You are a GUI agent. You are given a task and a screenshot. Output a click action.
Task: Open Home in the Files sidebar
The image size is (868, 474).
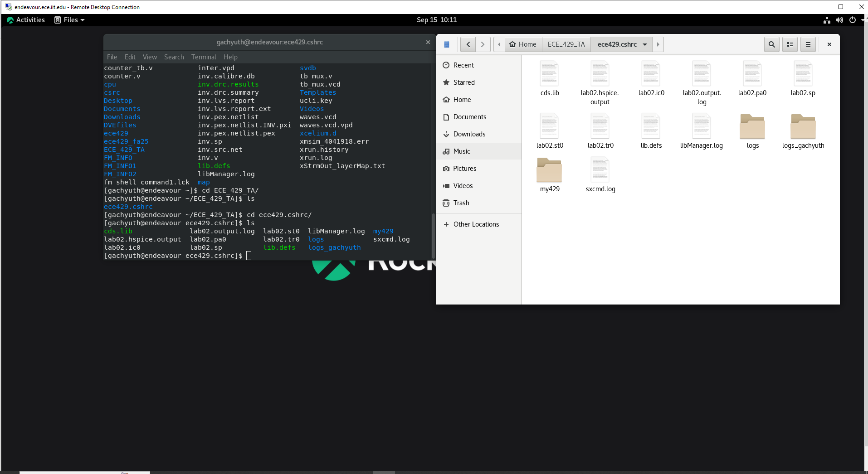pos(479,100)
